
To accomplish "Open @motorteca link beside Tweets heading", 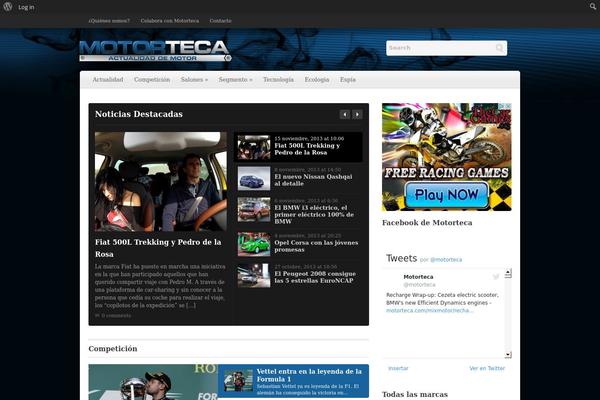I will tap(446, 260).
